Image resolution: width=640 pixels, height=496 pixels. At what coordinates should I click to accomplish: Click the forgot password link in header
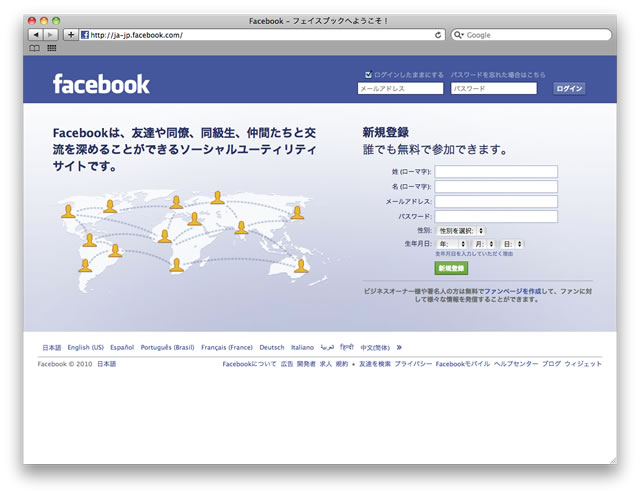coord(498,75)
